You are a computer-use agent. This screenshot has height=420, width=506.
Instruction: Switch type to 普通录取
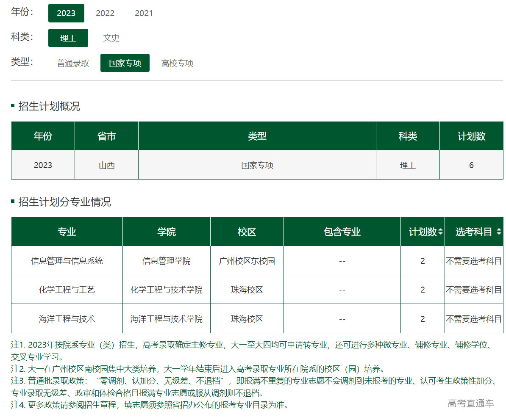click(x=73, y=63)
